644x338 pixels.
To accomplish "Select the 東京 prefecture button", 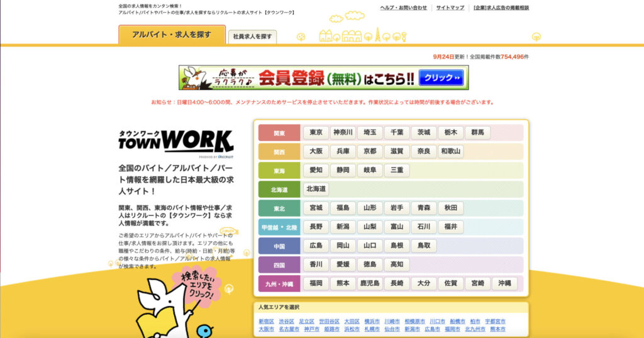I will point(316,133).
